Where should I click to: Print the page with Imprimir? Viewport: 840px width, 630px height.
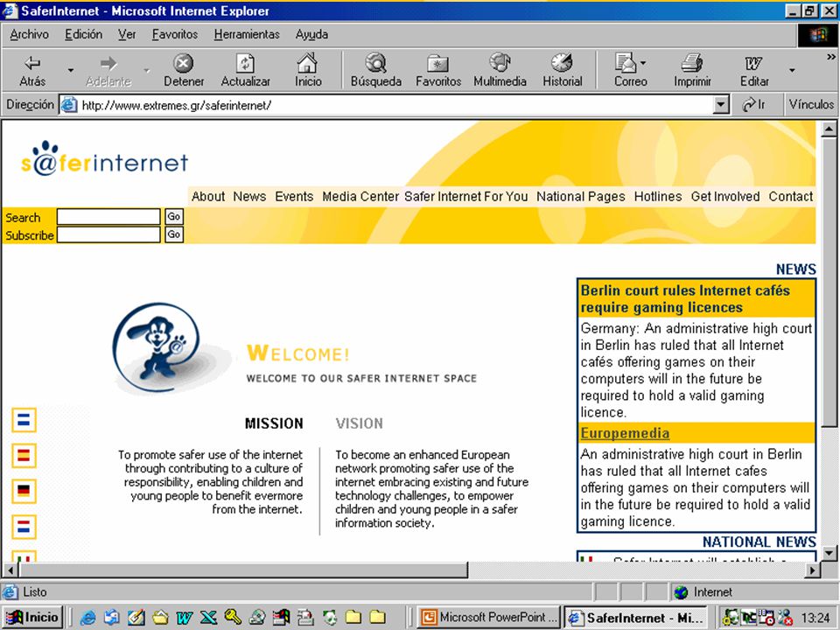(x=692, y=70)
